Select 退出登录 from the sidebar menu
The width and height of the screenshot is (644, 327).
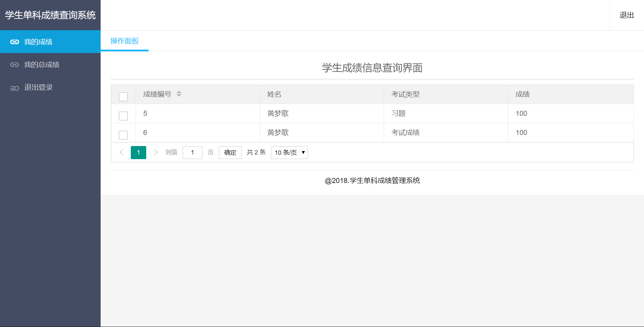click(38, 87)
